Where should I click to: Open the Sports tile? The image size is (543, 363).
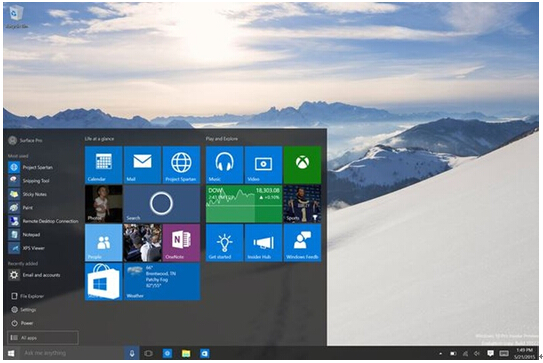(x=302, y=204)
